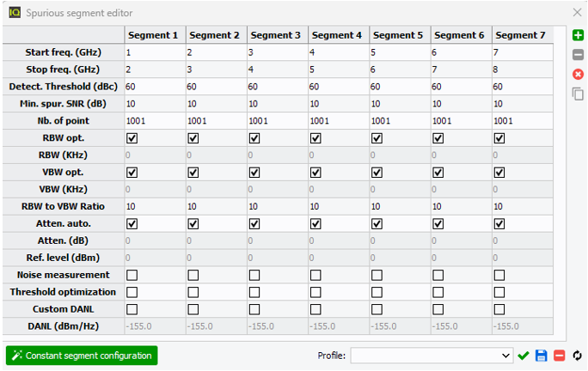Click the green add segment icon
Screen dimensions: 588x371
578,35
